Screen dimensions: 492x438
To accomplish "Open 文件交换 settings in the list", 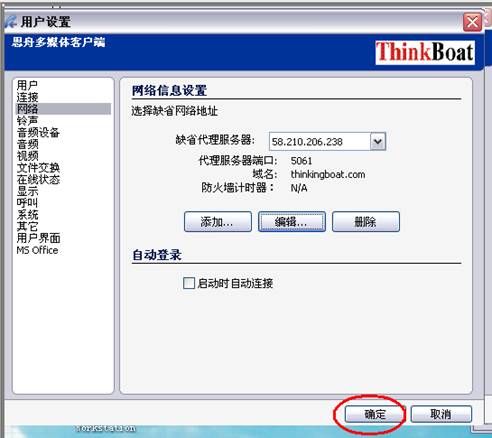I will pyautogui.click(x=38, y=168).
